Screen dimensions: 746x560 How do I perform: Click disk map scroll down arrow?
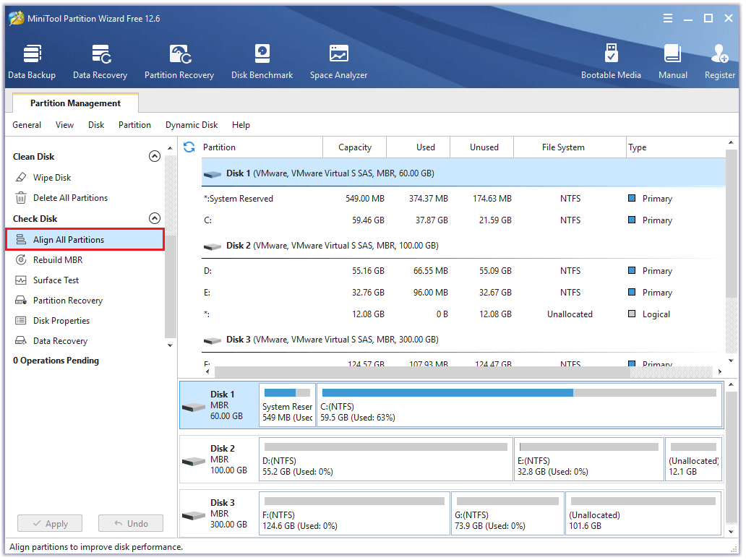pos(732,532)
